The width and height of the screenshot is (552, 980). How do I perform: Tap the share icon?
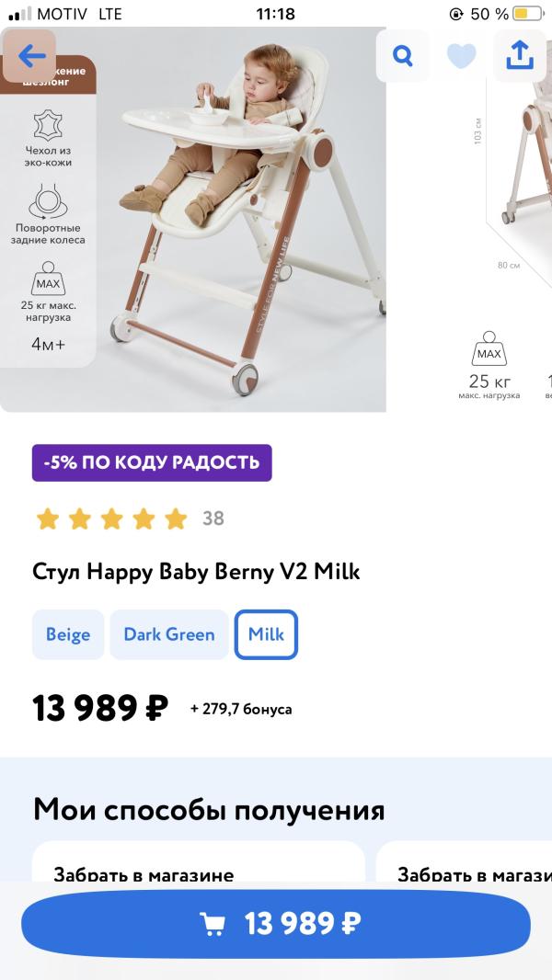tap(520, 56)
